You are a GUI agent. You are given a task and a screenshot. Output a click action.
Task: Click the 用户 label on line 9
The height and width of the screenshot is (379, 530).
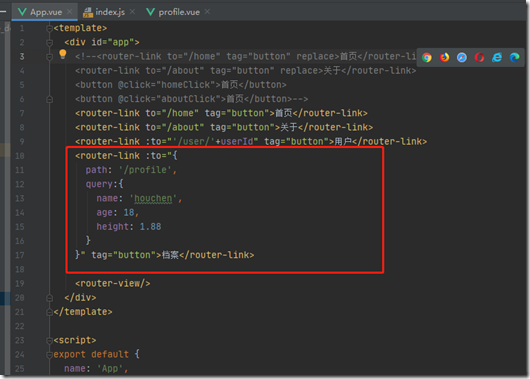[x=343, y=141]
